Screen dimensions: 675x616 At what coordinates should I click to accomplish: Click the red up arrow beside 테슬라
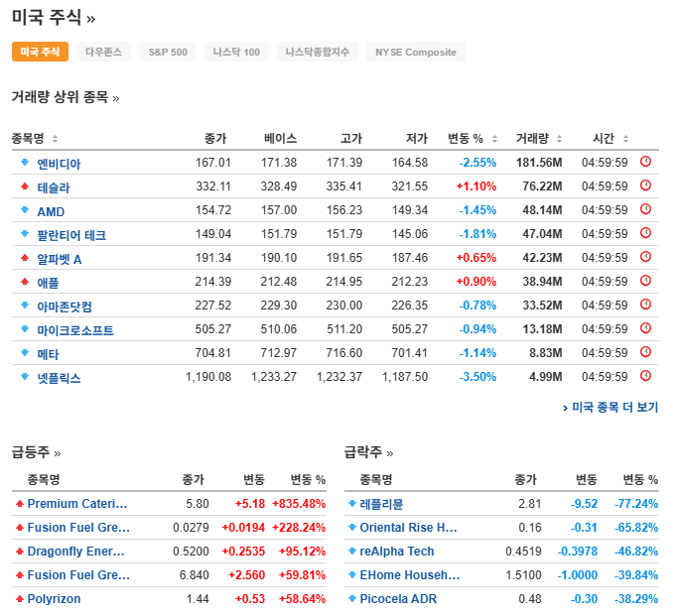tap(25, 186)
